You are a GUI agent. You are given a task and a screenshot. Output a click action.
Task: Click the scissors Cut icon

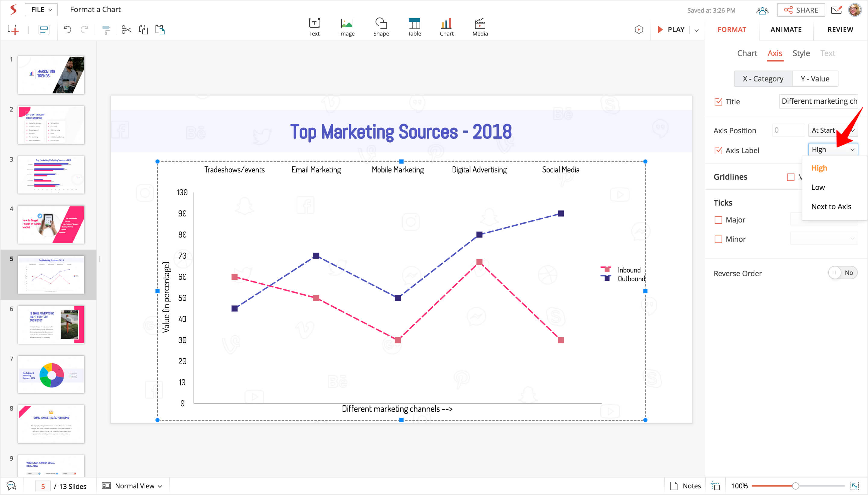tap(126, 30)
